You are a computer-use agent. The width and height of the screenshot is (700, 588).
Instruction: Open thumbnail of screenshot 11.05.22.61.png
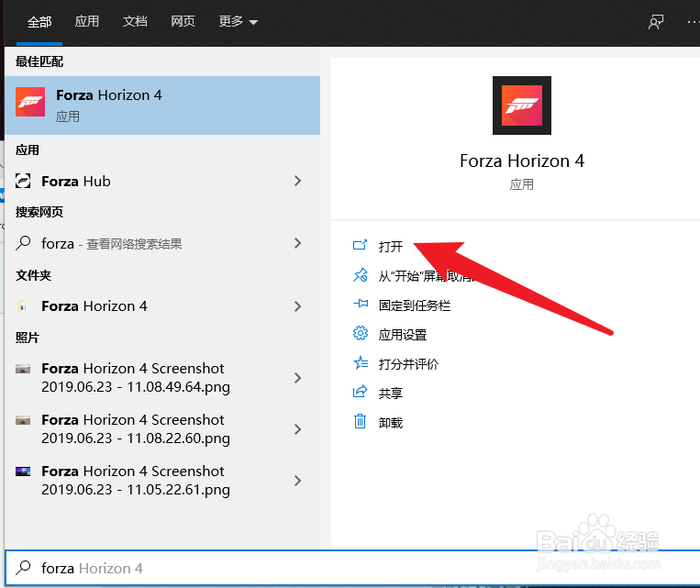click(23, 472)
